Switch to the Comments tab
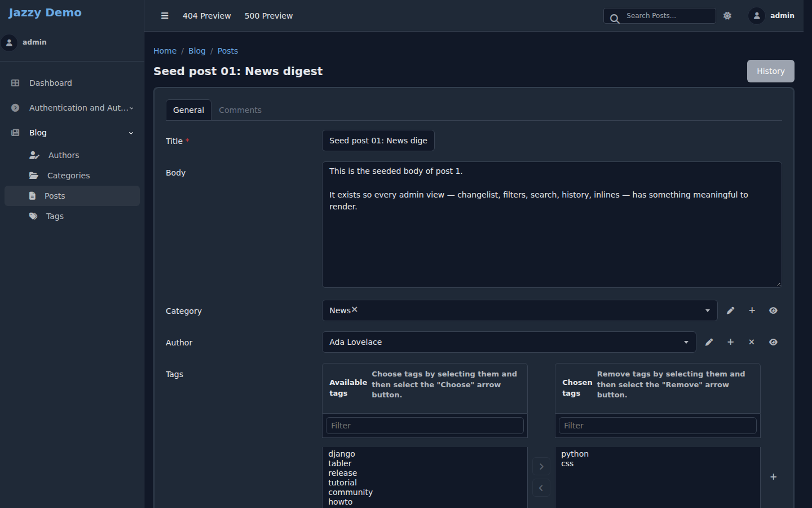 pyautogui.click(x=240, y=110)
